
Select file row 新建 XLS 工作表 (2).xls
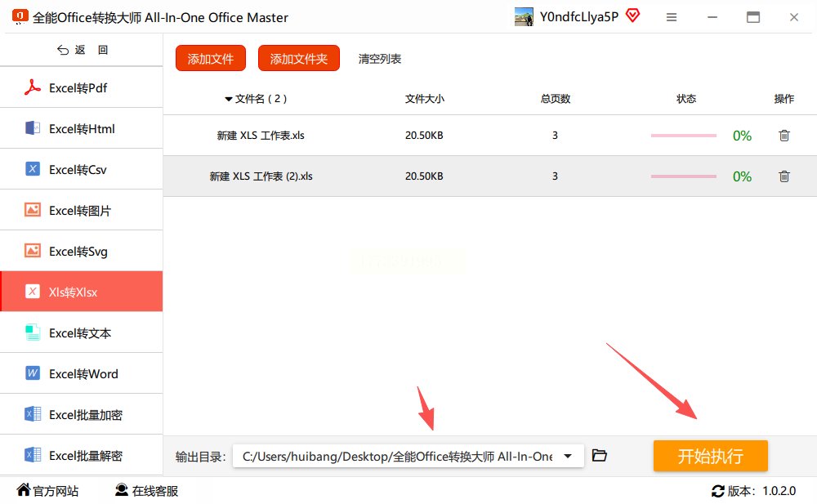tap(489, 176)
